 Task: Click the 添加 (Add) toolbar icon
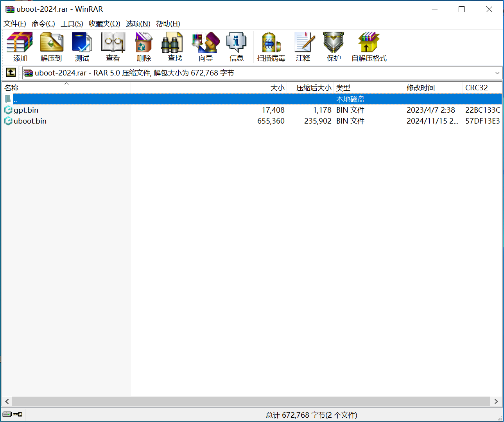[20, 47]
